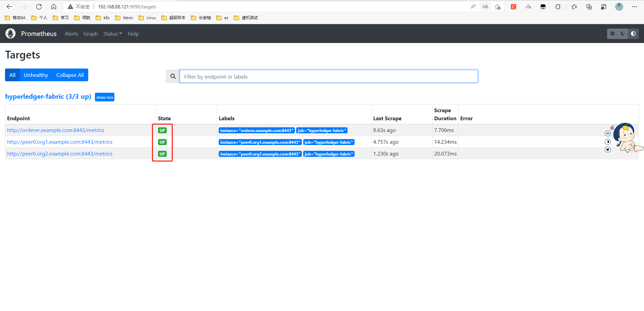Click UP state badge for peer0.org1
The height and width of the screenshot is (311, 644).
pos(162,142)
